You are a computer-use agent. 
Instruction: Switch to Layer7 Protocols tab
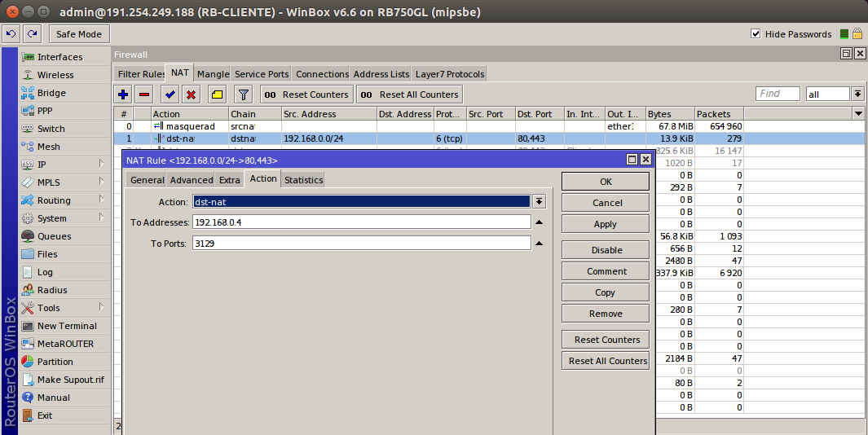450,74
